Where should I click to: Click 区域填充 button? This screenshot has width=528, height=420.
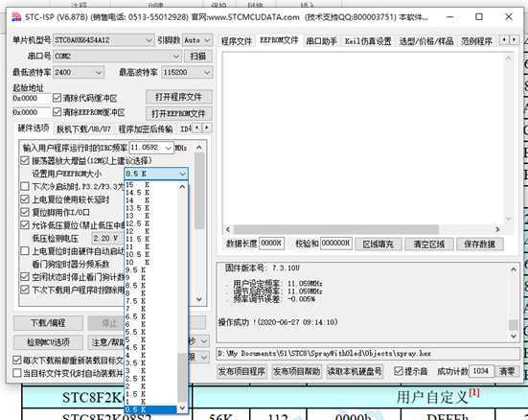coord(379,245)
